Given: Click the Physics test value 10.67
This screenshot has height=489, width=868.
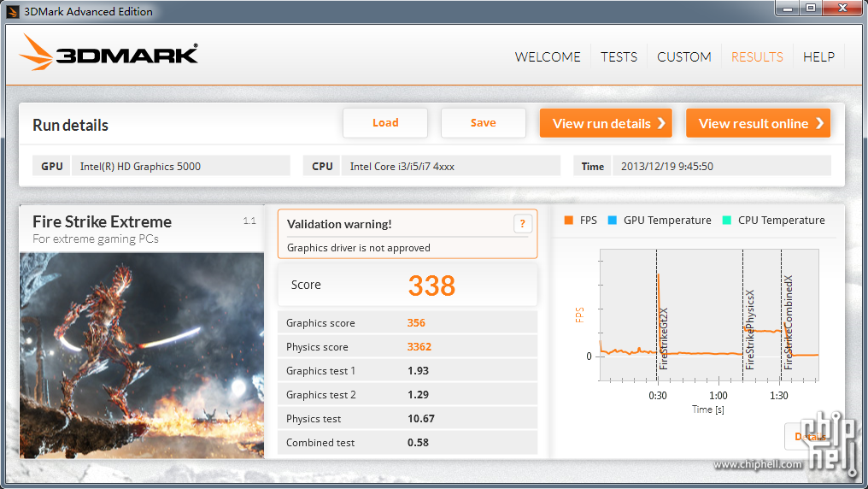Looking at the screenshot, I should pyautogui.click(x=420, y=419).
